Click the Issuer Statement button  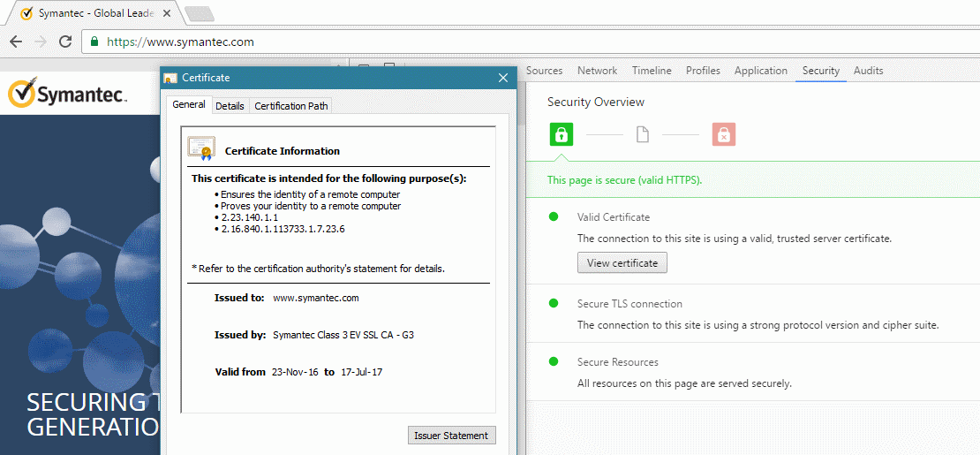click(451, 436)
